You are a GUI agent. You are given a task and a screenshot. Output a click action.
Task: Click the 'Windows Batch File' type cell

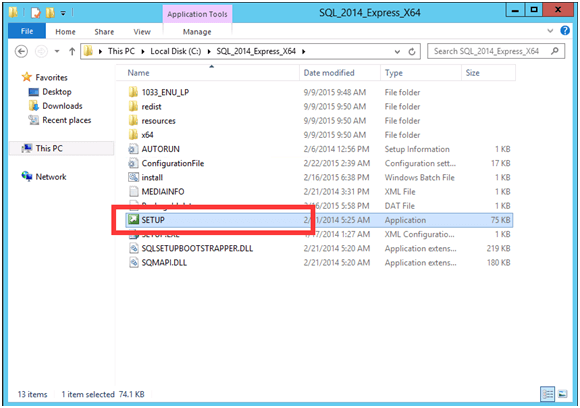pyautogui.click(x=419, y=178)
